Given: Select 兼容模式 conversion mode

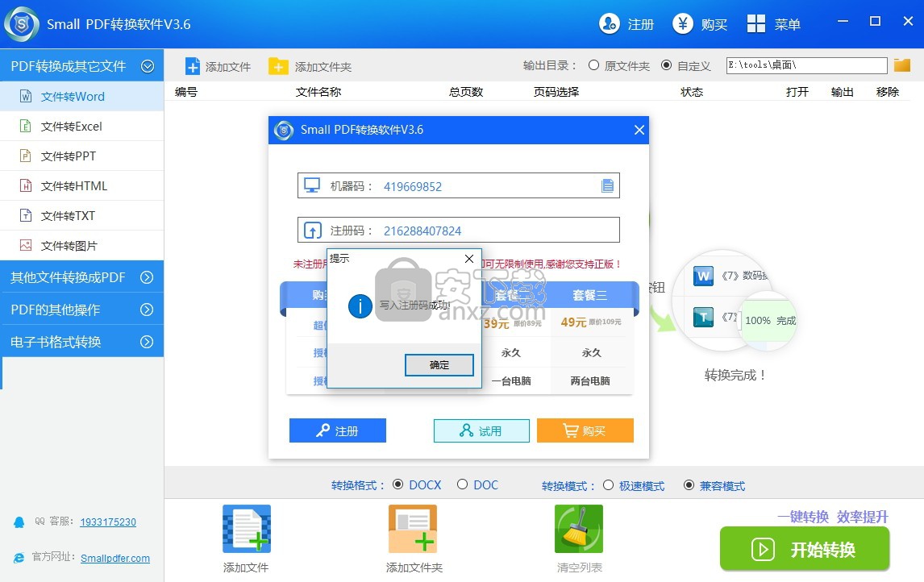Looking at the screenshot, I should [689, 484].
